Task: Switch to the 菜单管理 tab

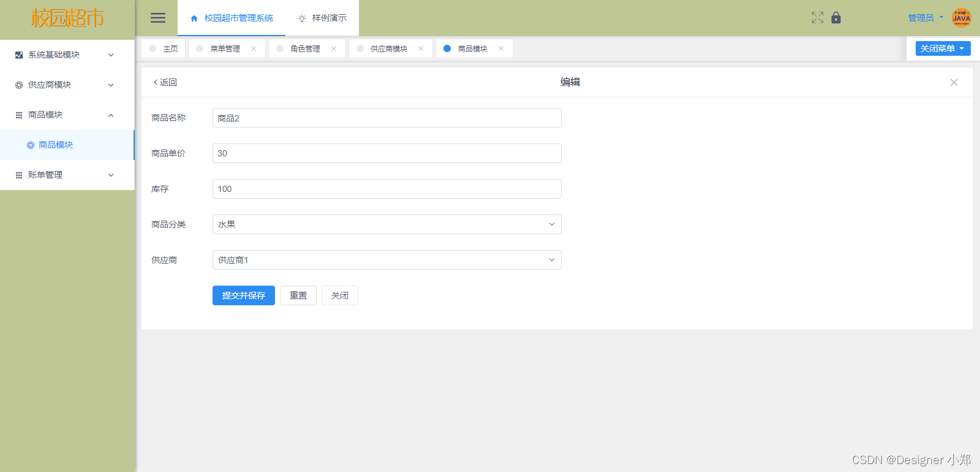Action: [227, 48]
